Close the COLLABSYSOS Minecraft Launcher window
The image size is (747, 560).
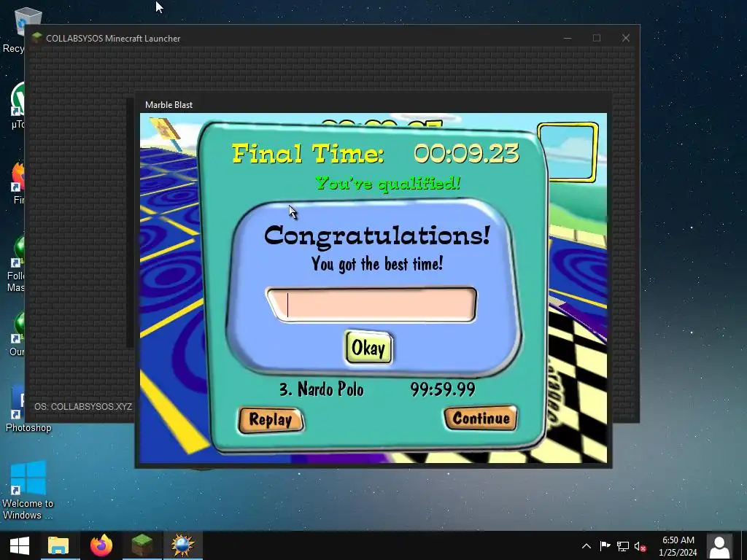click(626, 38)
